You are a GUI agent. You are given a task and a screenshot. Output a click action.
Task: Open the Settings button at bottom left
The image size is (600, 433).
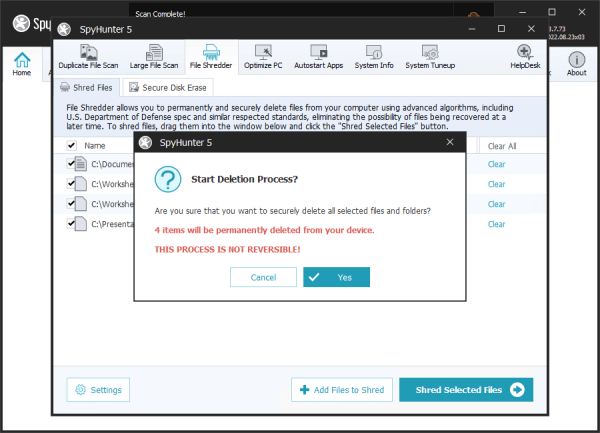click(x=98, y=390)
